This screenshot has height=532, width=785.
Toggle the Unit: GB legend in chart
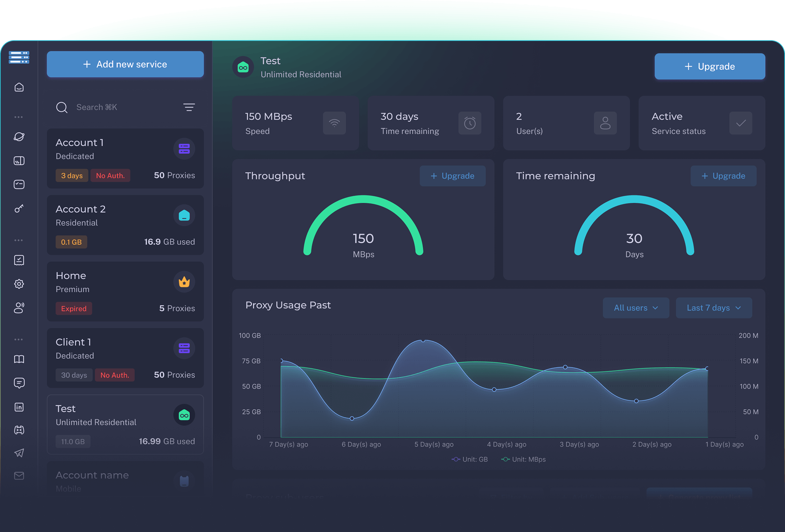coord(470,459)
